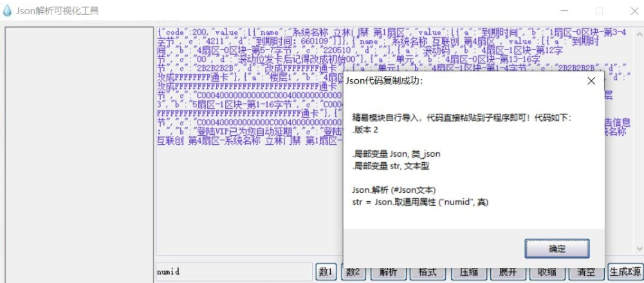Click the '精易模块自行导入' instruction line
Screen dimensions: 644x283
(x=462, y=118)
